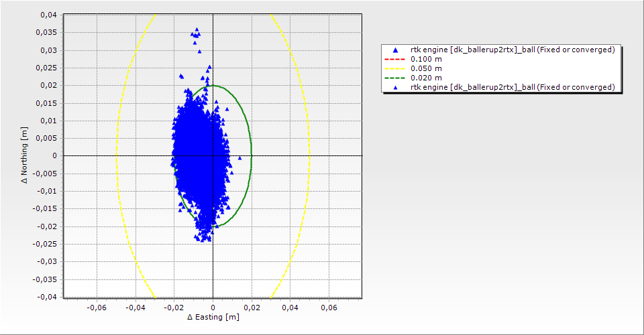Click the 0,06 Easting tick label

point(329,308)
